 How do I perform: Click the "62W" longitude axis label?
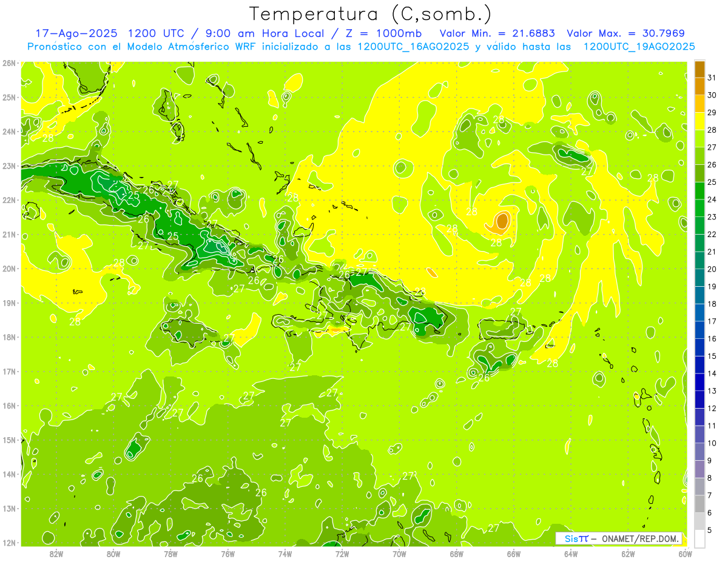[628, 554]
